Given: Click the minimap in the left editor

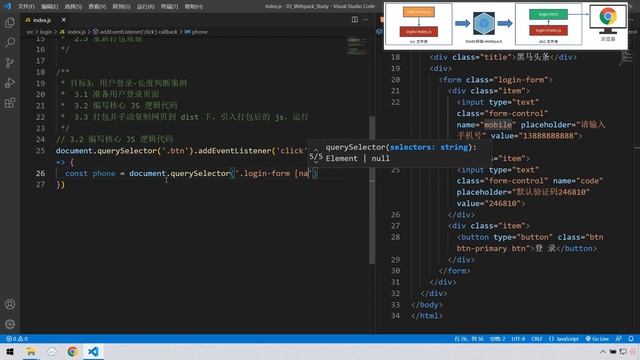Looking at the screenshot, I should (x=357, y=46).
